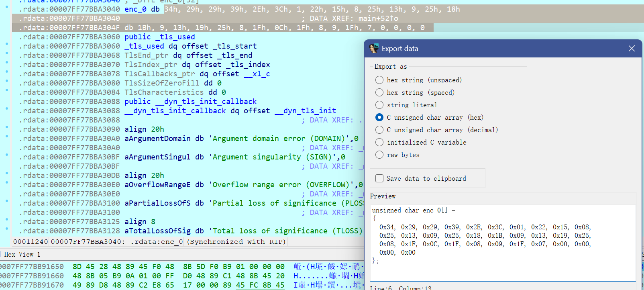
Task: Click the IDA icon in Export data title bar
Action: (x=374, y=49)
